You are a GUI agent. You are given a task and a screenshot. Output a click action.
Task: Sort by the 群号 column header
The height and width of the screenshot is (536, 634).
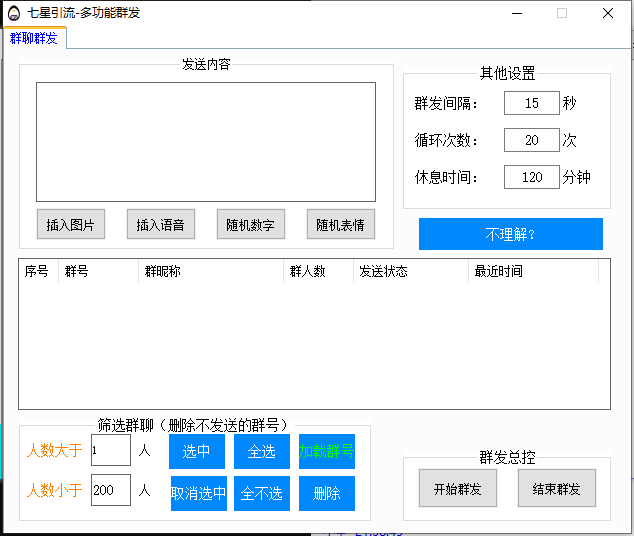pyautogui.click(x=99, y=271)
